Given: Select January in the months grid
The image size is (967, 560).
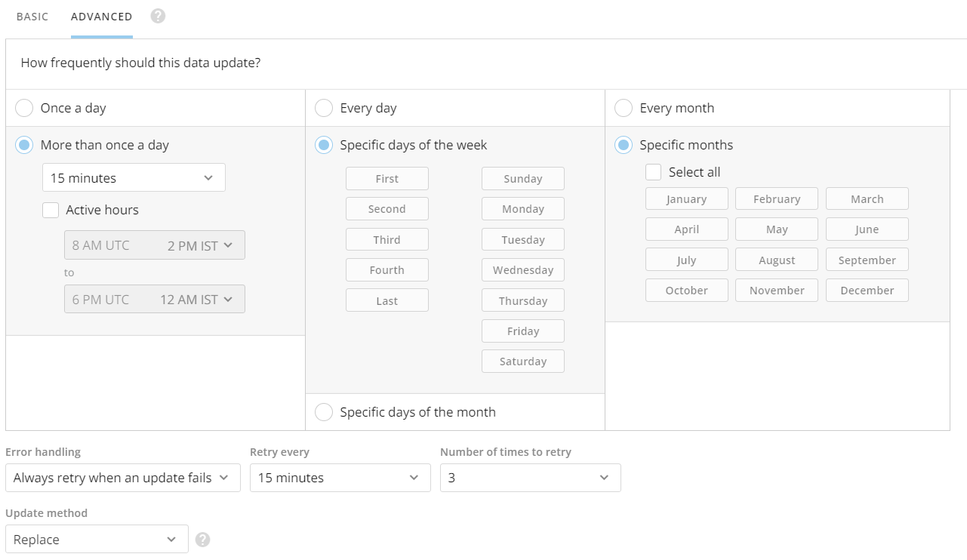Looking at the screenshot, I should [686, 198].
